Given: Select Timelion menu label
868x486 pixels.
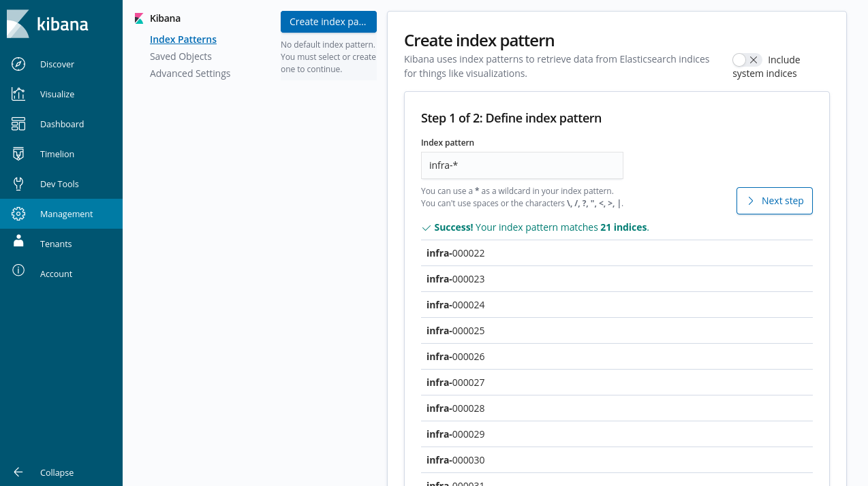Looking at the screenshot, I should (x=57, y=154).
